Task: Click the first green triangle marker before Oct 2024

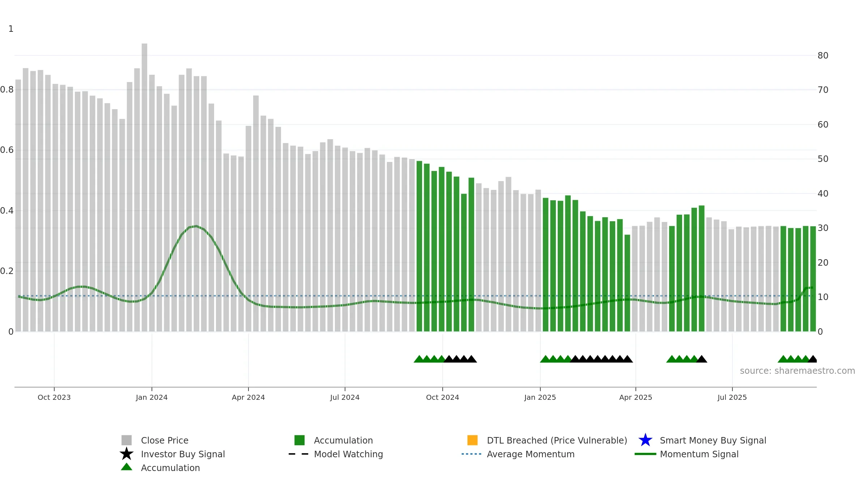Action: [x=419, y=359]
